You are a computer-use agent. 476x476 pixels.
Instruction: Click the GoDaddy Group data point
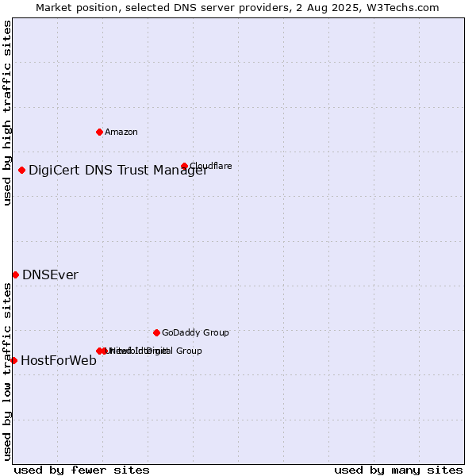point(156,332)
